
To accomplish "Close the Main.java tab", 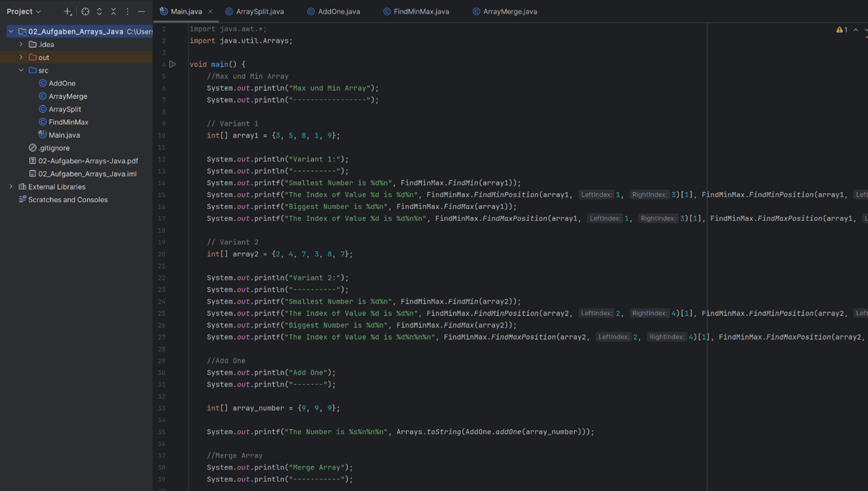I will [210, 11].
